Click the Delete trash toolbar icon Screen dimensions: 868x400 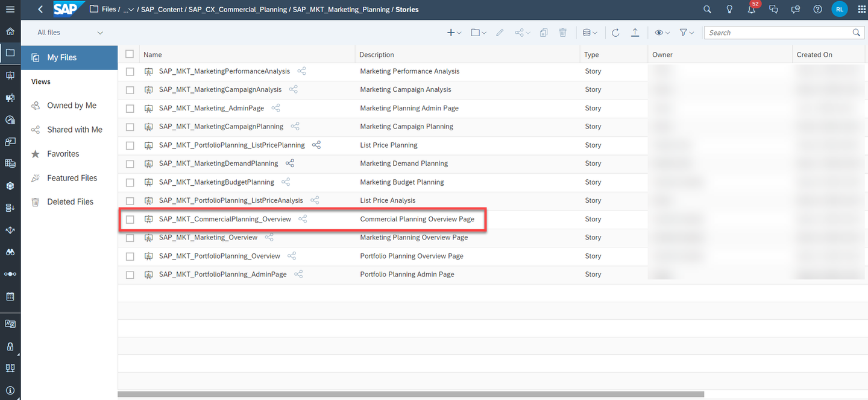coord(562,33)
